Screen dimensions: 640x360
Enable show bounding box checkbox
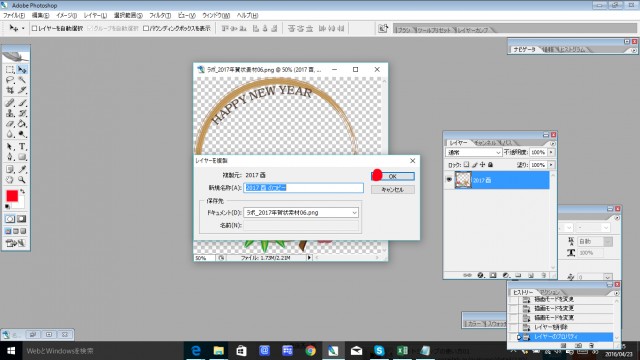point(146,28)
